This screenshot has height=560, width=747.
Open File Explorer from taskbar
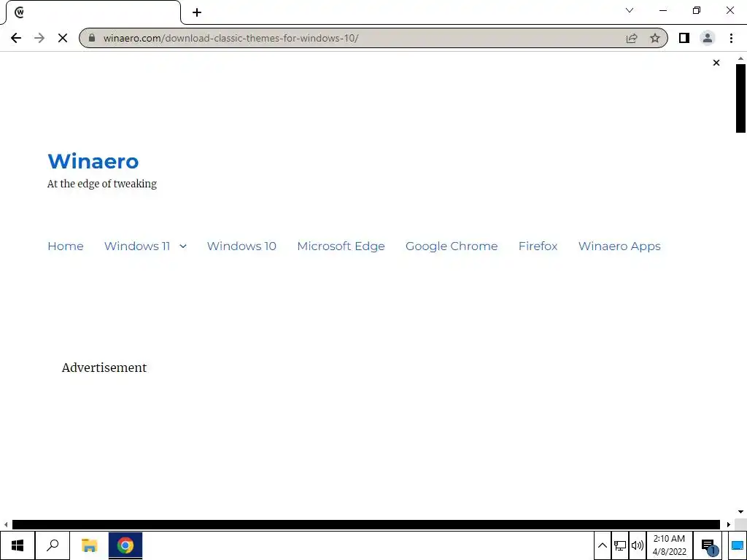[89, 545]
